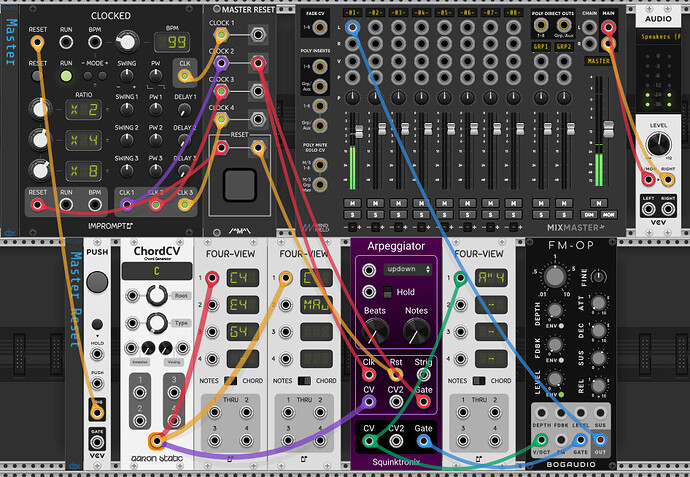Click the master fader on MixMaster
The width and height of the screenshot is (690, 477).
point(608,129)
